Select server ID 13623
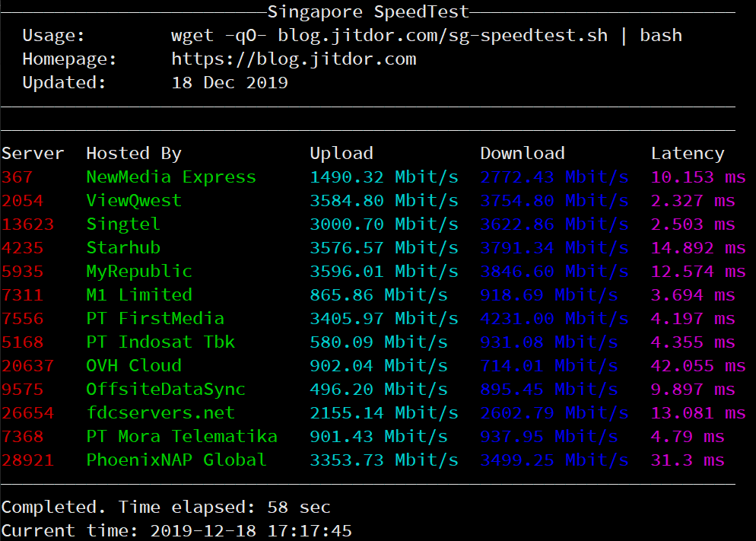This screenshot has height=541, width=756. click(x=28, y=224)
